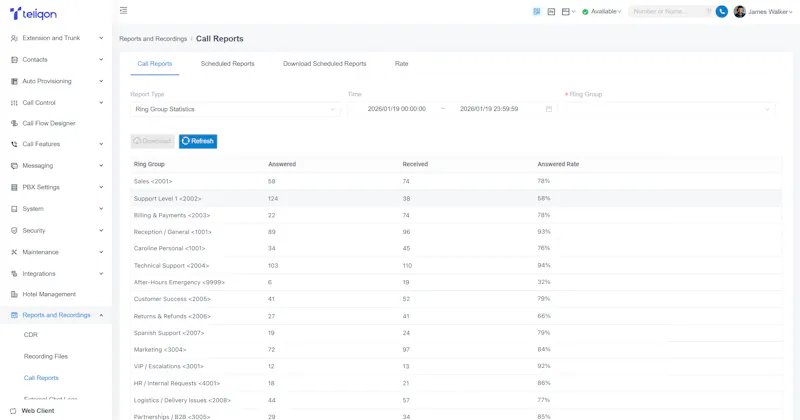
Task: Click the Received column header
Action: coord(415,164)
